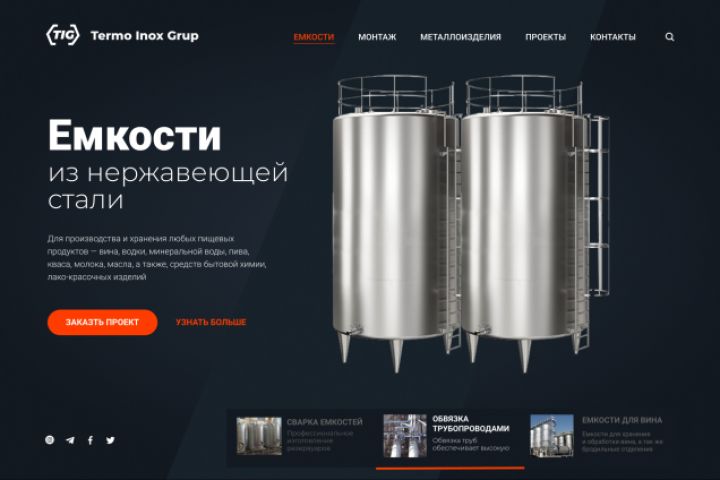Open the Telegram social link icon

click(x=70, y=440)
